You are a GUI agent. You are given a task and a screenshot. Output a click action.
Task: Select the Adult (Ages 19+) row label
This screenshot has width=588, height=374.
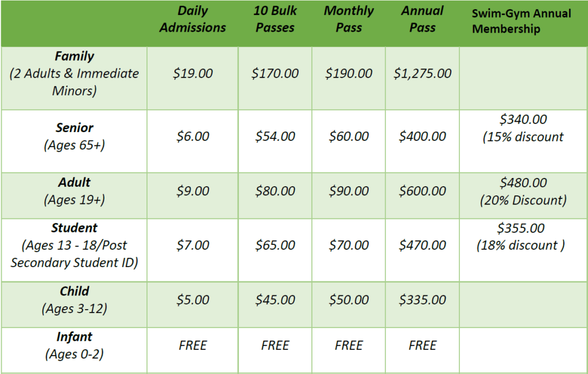(74, 191)
